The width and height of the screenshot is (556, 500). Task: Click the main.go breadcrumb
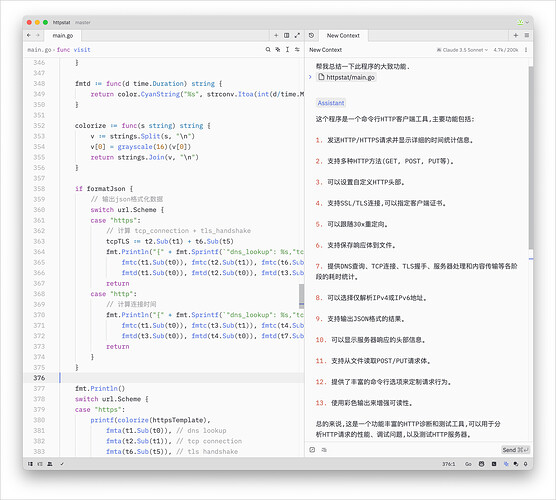[39, 50]
